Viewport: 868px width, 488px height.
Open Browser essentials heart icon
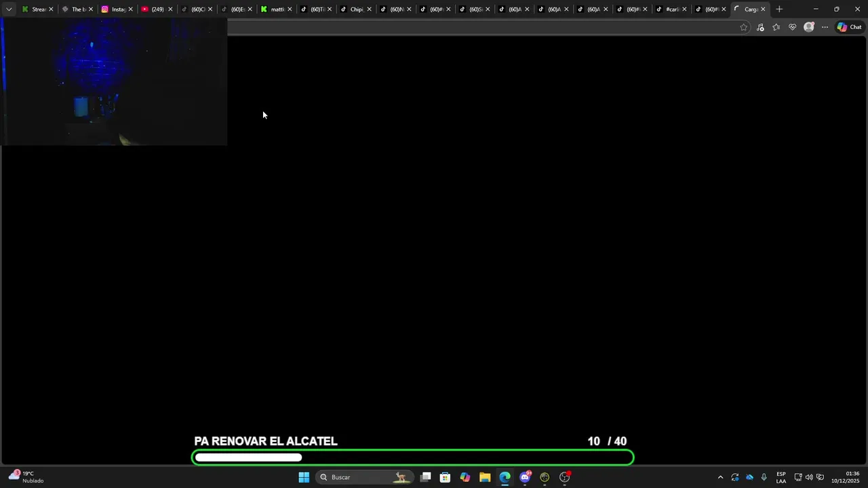[793, 27]
